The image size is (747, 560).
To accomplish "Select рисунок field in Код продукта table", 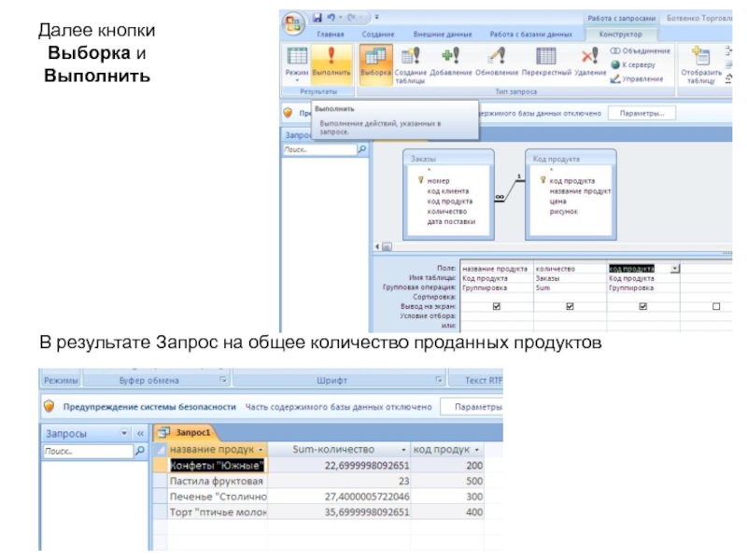I will (564, 212).
